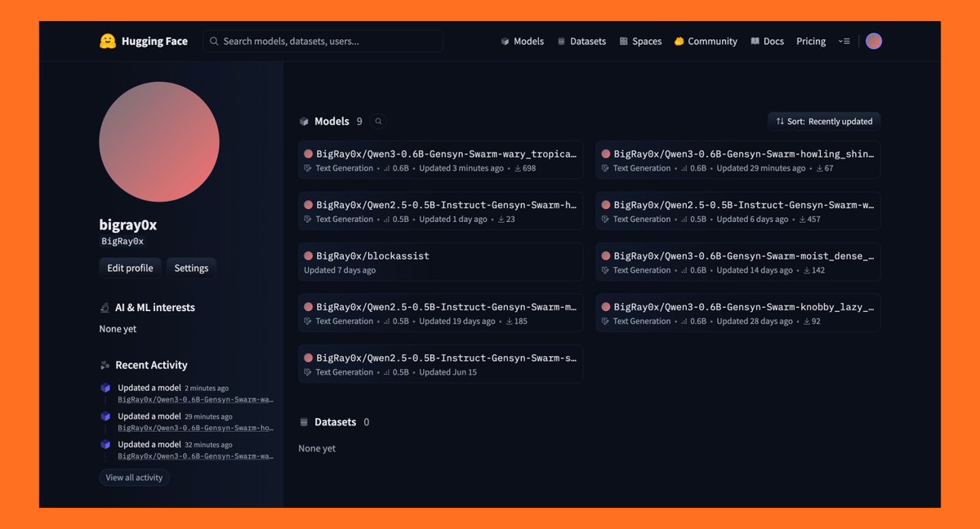Open the Qwen3-0.6B-Gensyn-Swarm-knobby_lazy model
Screen dimensions: 980x529
[738, 313]
